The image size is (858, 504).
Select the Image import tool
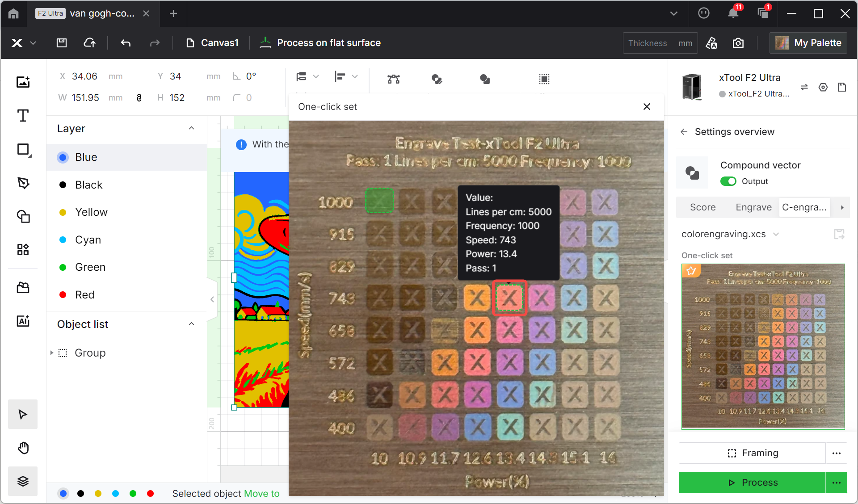click(23, 82)
